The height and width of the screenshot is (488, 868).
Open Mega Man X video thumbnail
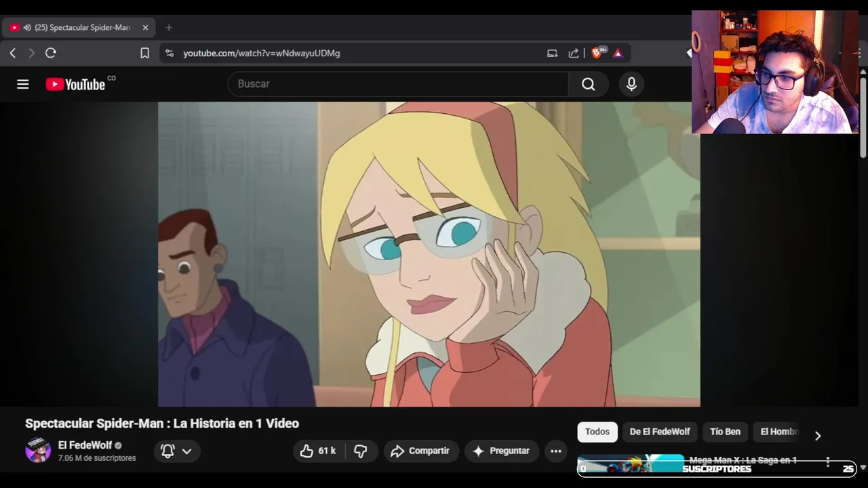[x=631, y=465]
